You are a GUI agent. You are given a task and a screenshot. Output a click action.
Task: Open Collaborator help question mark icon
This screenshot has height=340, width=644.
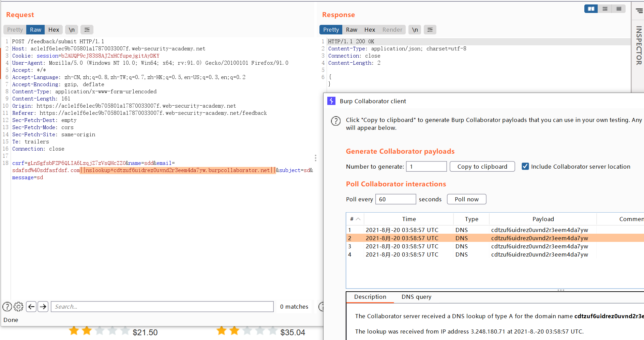click(336, 121)
